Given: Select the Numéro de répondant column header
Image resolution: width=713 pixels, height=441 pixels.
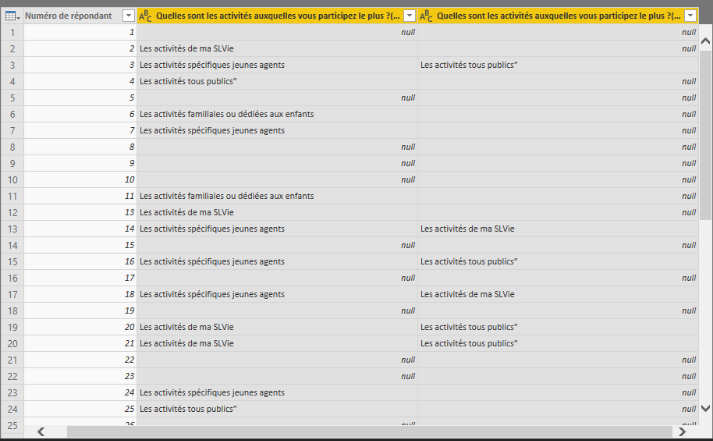Looking at the screenshot, I should tap(80, 16).
